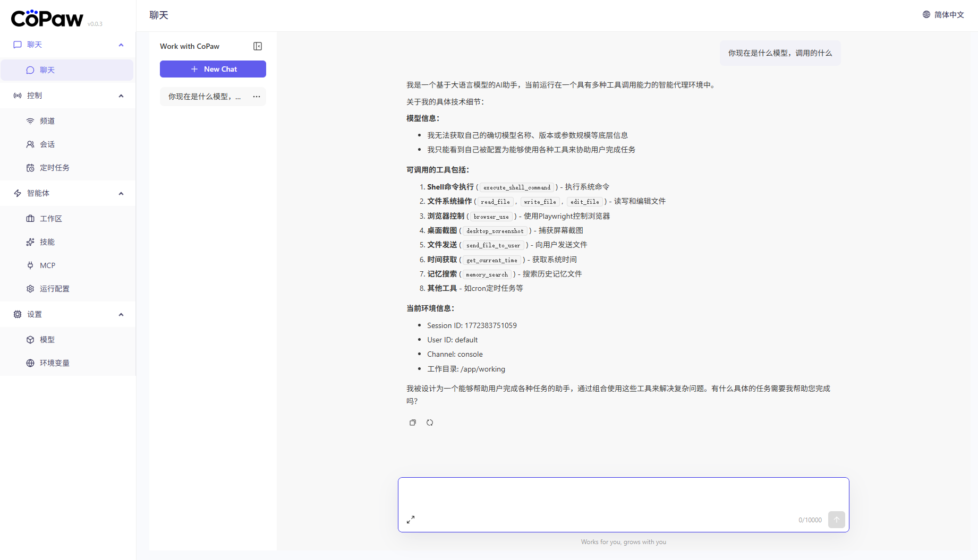Go to 定时任务 page
Image resolution: width=978 pixels, height=560 pixels.
[x=54, y=168]
